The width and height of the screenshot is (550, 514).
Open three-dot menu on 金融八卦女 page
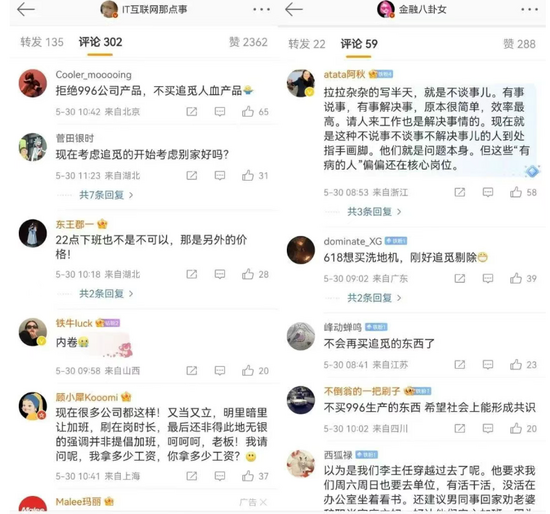click(529, 9)
